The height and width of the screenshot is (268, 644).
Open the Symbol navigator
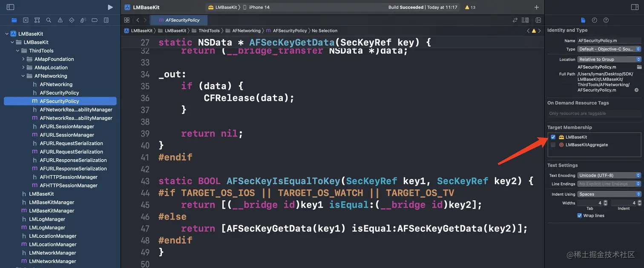37,20
